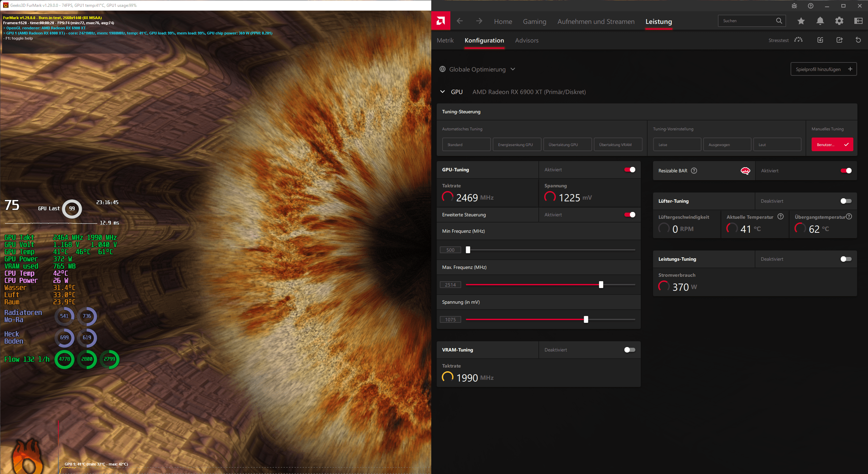
Task: Select Ausgewogen tuning preset
Action: [x=727, y=144]
